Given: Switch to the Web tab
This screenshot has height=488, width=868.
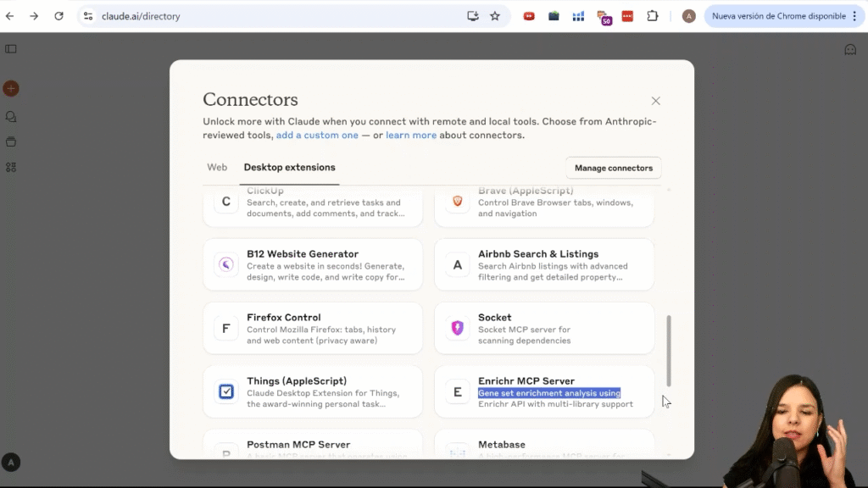Looking at the screenshot, I should (x=217, y=168).
